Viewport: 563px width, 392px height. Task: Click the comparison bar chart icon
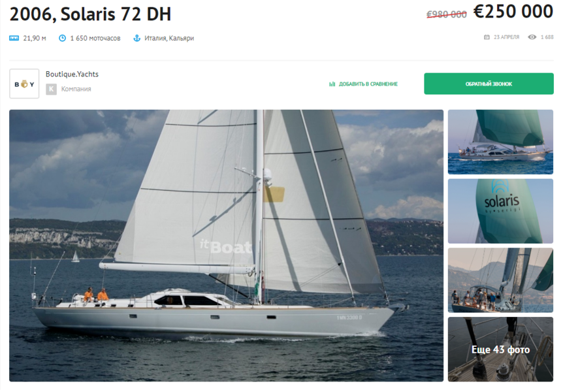coord(332,84)
